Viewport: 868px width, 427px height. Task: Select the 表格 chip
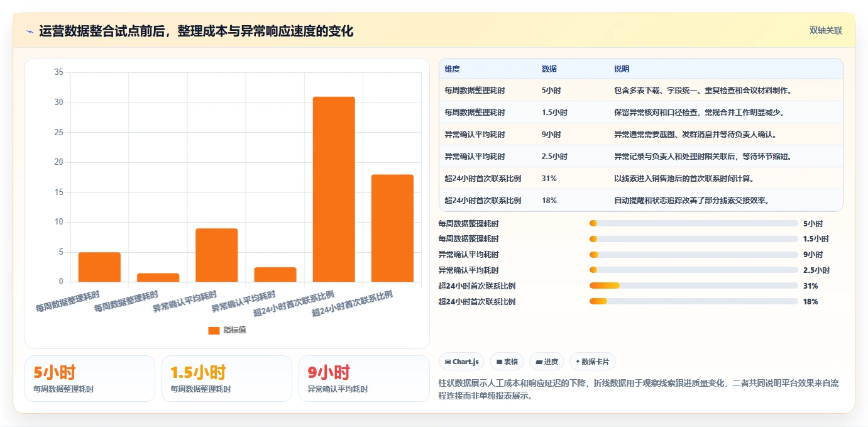click(x=507, y=362)
